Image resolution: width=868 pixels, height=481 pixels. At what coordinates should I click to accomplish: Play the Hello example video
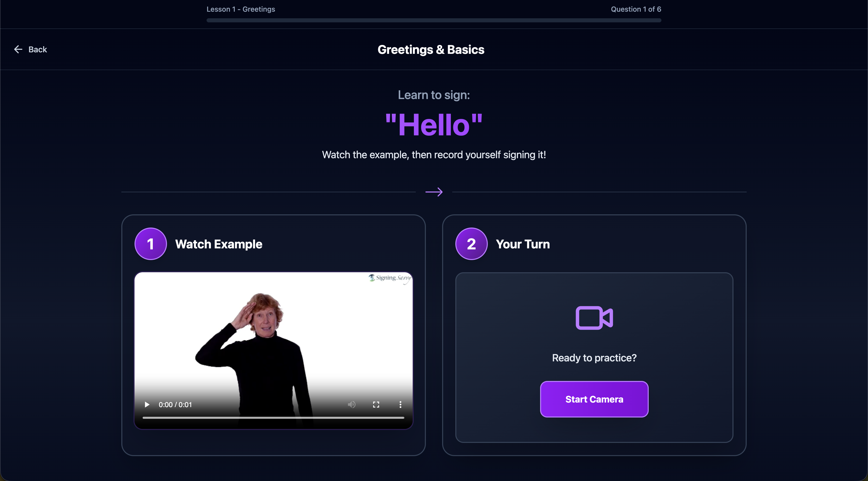pyautogui.click(x=147, y=405)
